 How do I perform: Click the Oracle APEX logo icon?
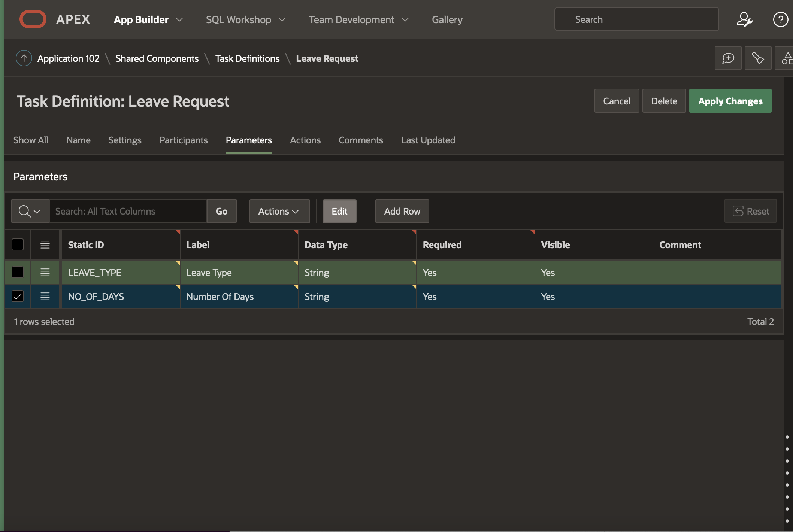click(x=33, y=19)
